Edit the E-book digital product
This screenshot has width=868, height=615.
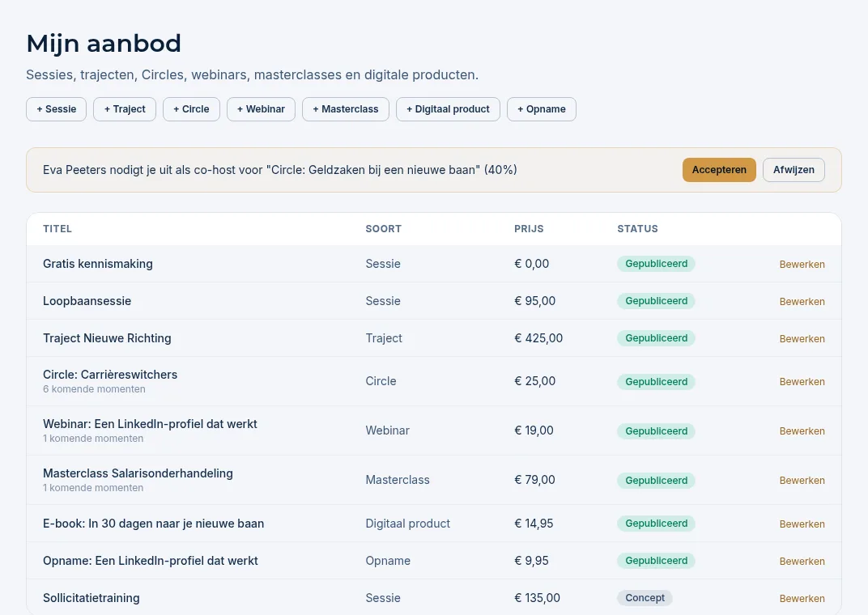[802, 524]
